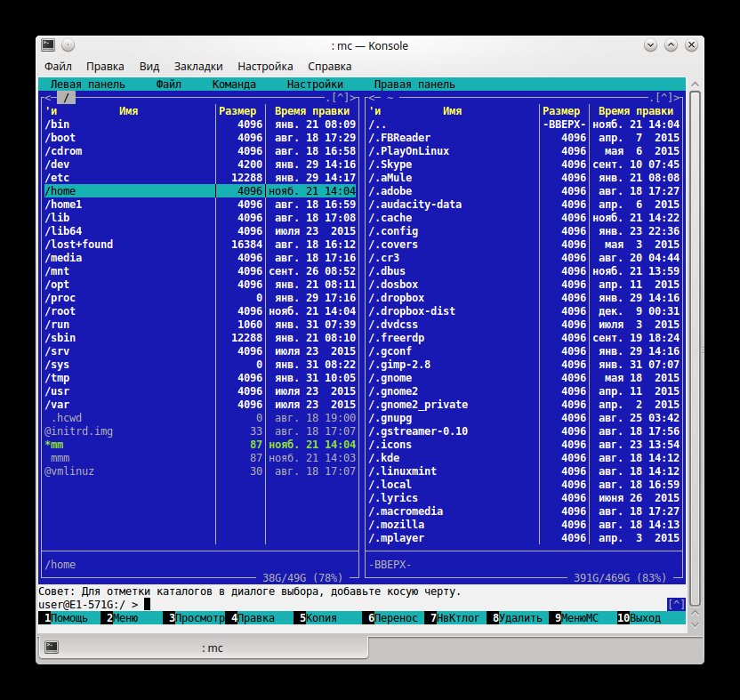This screenshot has width=740, height=700.
Task: Select the @vmlinuz symlink row
Action: click(200, 471)
